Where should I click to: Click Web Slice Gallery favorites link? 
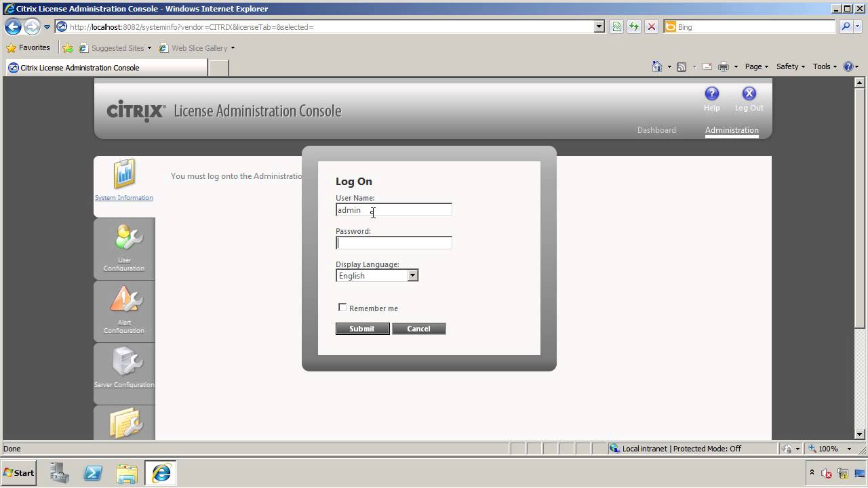197,48
